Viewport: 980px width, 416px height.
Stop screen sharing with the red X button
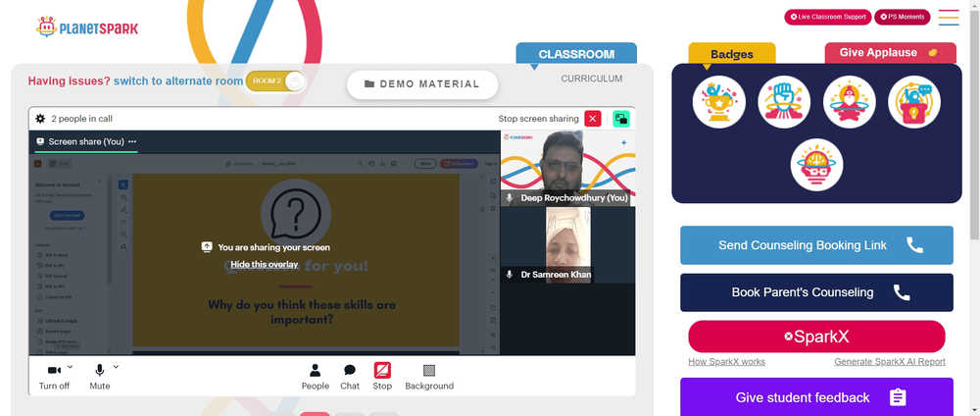(x=593, y=119)
